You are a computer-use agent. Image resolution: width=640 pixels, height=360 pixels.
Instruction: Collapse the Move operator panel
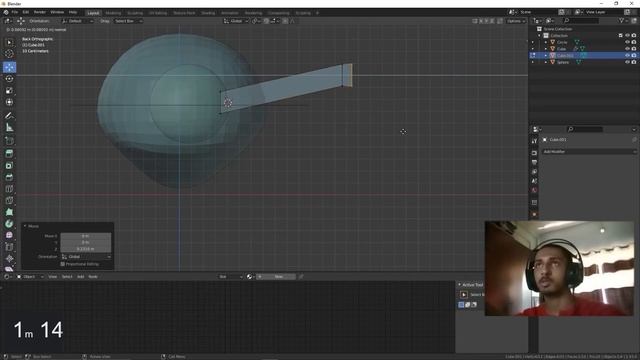point(25,226)
